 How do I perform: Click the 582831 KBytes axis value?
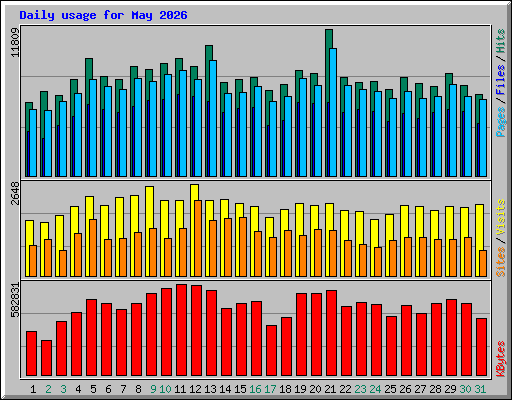coord(15,300)
